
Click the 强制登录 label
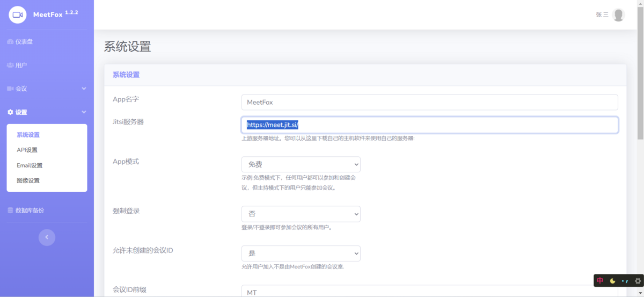pos(126,211)
